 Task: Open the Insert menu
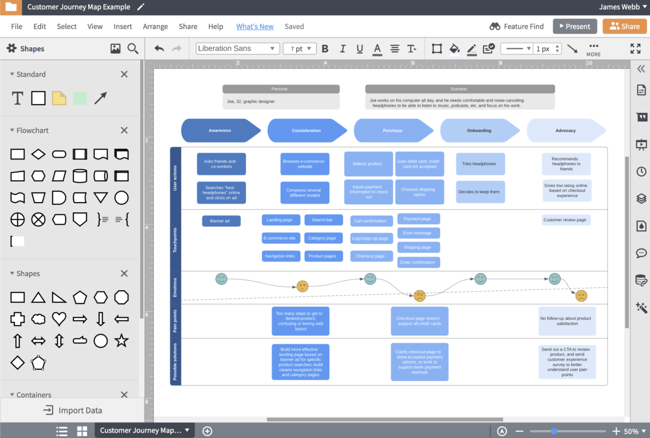pos(122,27)
